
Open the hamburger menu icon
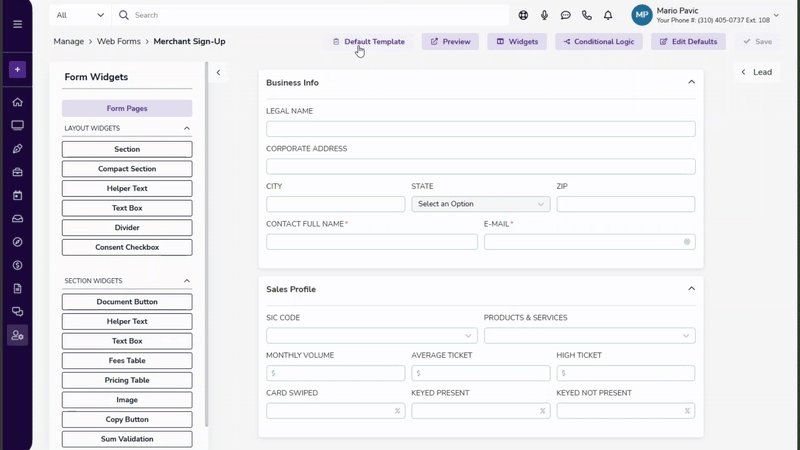pos(17,24)
